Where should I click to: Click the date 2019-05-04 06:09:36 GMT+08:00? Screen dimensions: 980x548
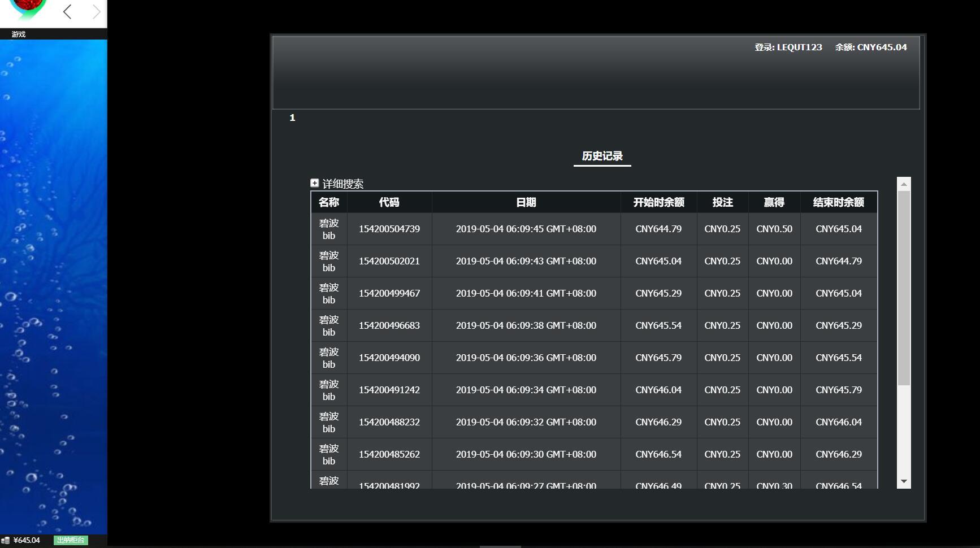pos(526,358)
